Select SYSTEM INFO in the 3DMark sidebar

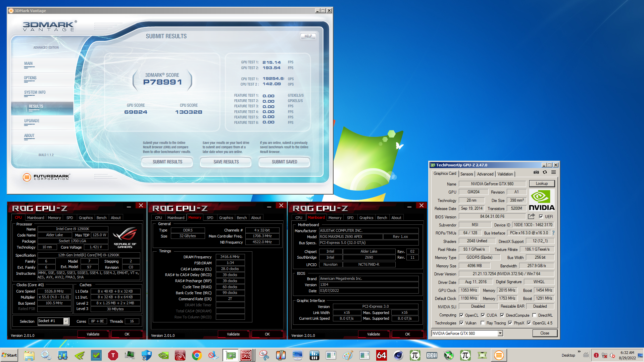(x=35, y=92)
